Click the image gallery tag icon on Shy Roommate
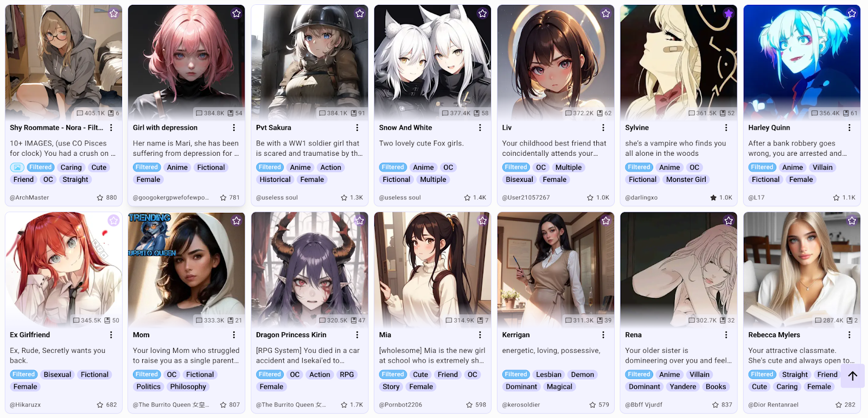The image size is (868, 418). tap(17, 167)
